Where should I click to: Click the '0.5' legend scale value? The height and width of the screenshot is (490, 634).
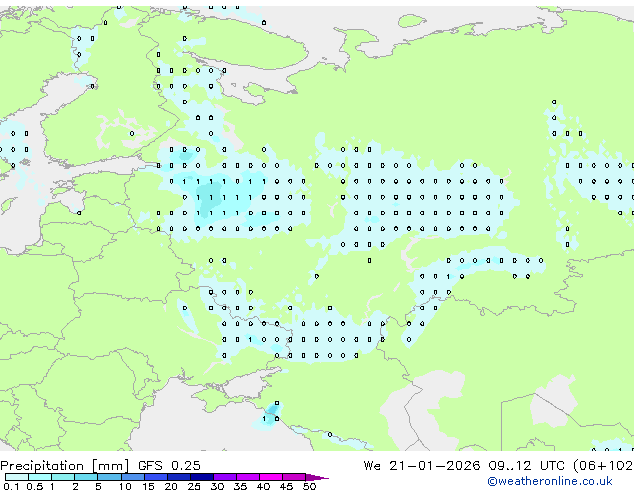34,486
